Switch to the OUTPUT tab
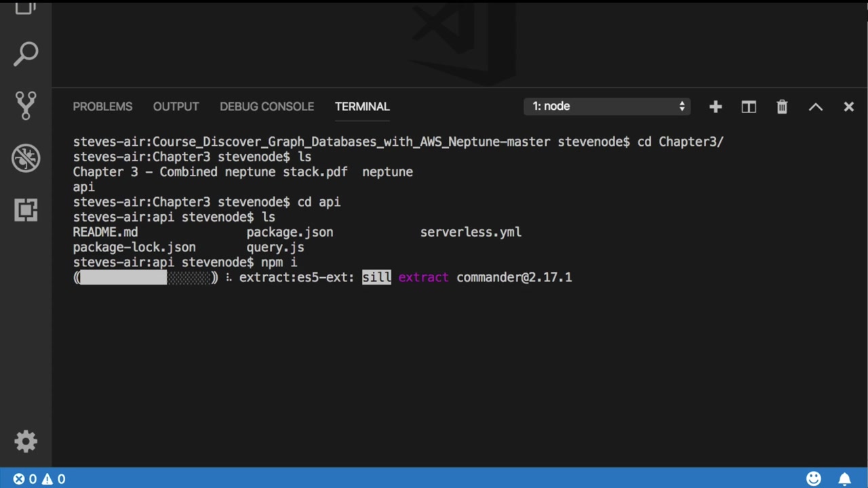The width and height of the screenshot is (868, 488). [x=176, y=106]
